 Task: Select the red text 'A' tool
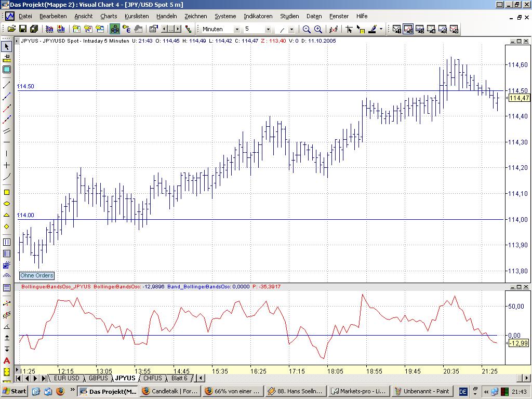click(x=7, y=361)
